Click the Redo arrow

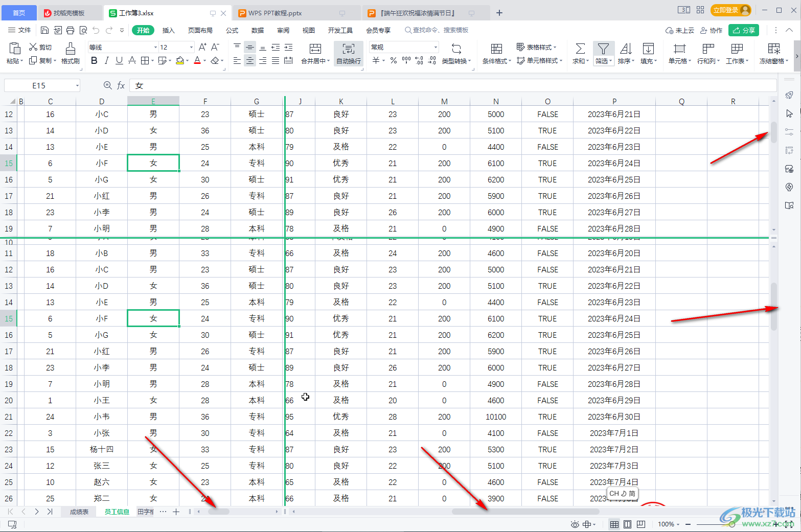click(x=109, y=30)
